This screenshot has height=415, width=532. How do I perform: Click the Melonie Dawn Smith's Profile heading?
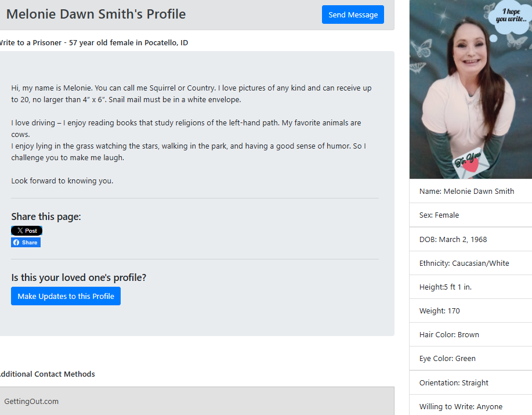(x=96, y=15)
